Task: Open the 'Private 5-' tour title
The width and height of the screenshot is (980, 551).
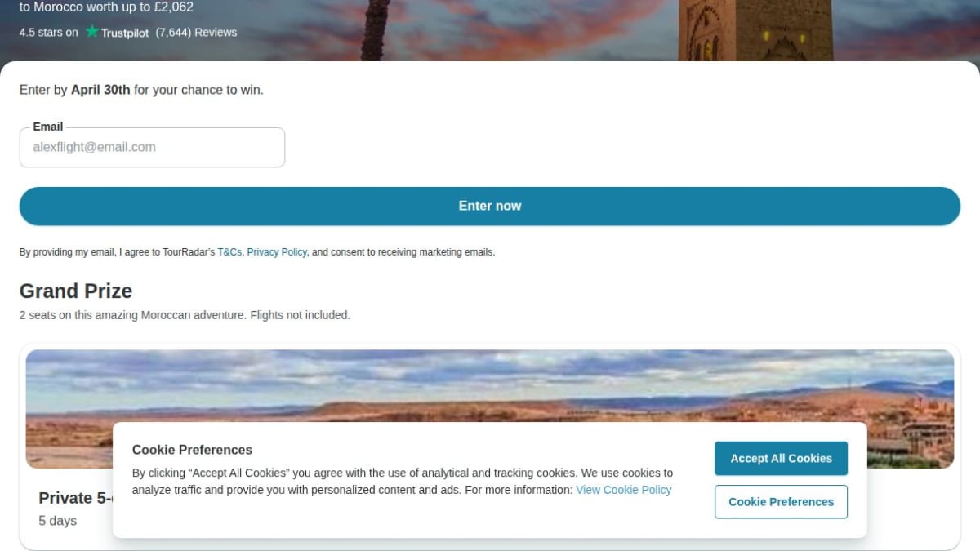Action: point(75,498)
